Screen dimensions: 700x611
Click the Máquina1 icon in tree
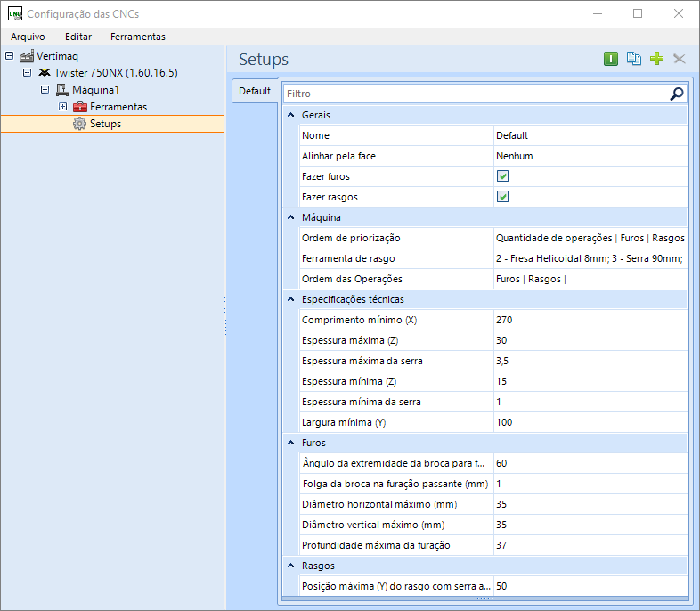62,90
